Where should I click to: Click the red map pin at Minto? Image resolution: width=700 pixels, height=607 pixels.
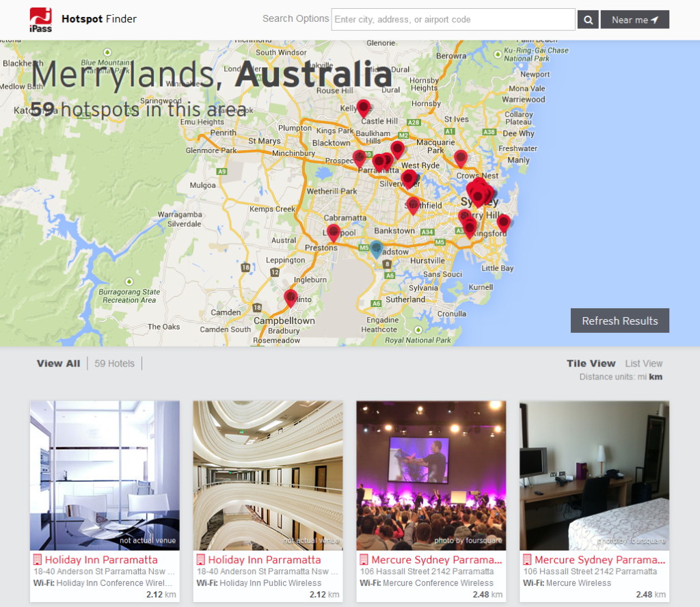[x=291, y=298]
